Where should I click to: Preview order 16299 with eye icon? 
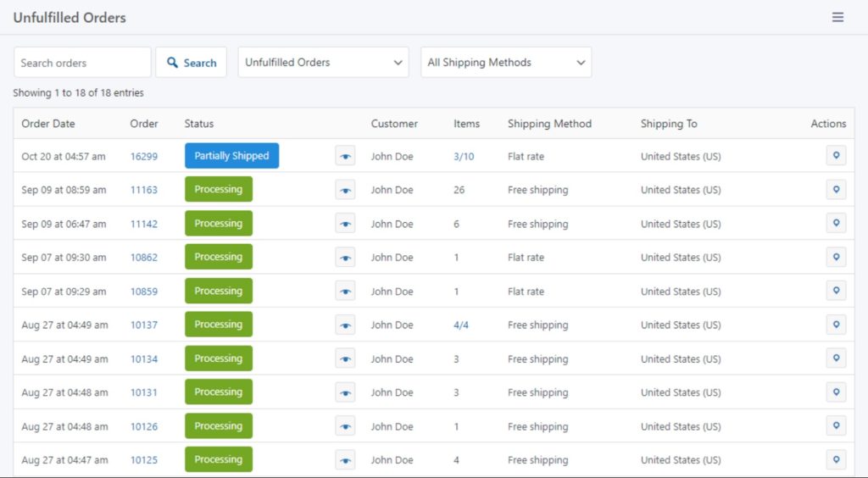pyautogui.click(x=345, y=157)
